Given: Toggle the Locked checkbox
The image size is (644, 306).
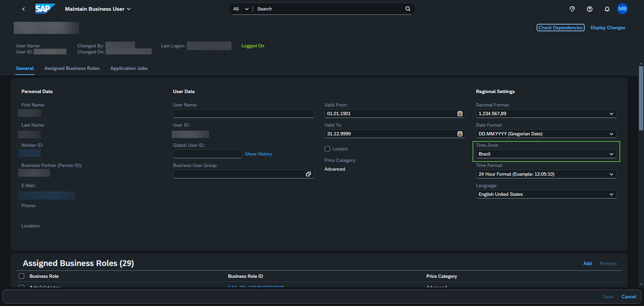Looking at the screenshot, I should tap(327, 149).
